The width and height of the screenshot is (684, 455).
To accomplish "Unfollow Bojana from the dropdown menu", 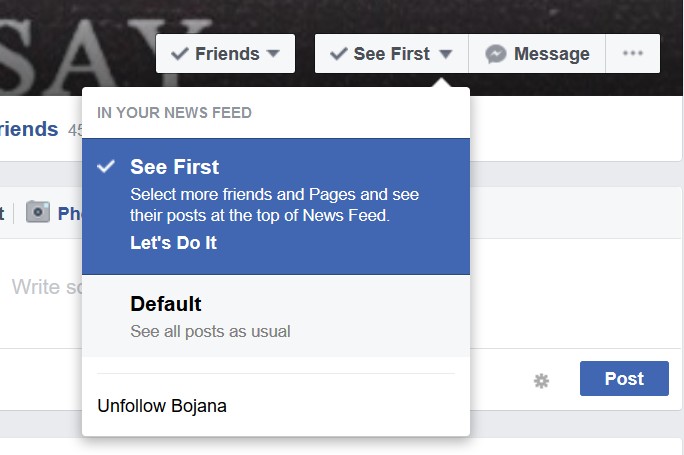I will pyautogui.click(x=162, y=406).
